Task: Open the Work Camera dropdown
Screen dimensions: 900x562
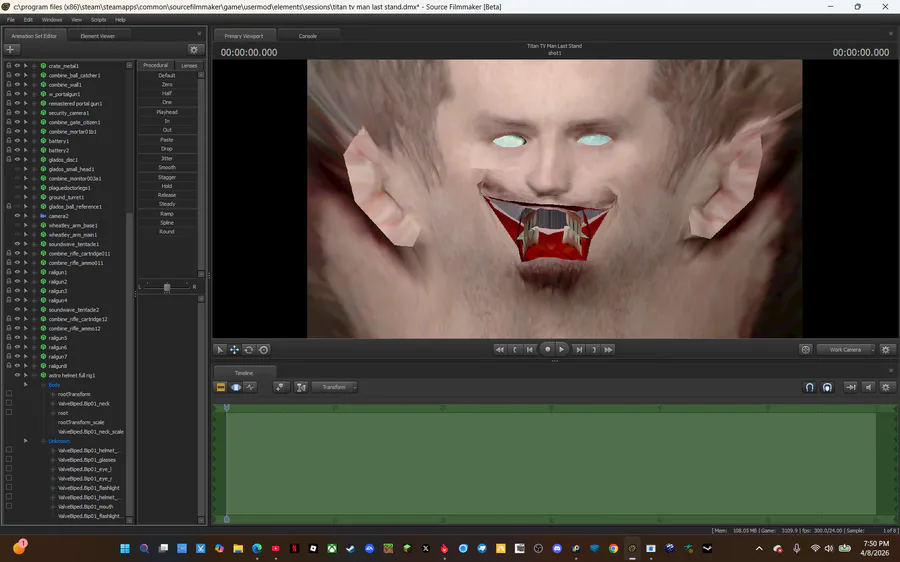Action: 846,350
